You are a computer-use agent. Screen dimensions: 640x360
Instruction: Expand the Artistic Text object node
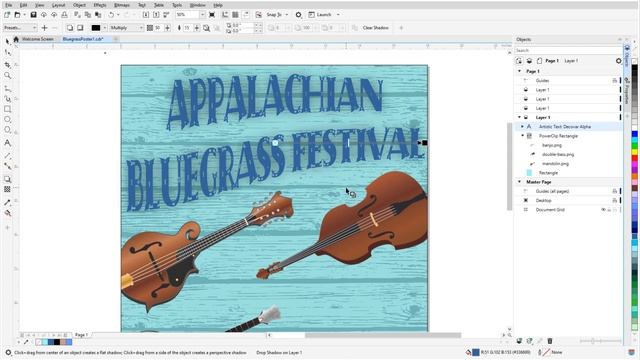[x=522, y=127]
